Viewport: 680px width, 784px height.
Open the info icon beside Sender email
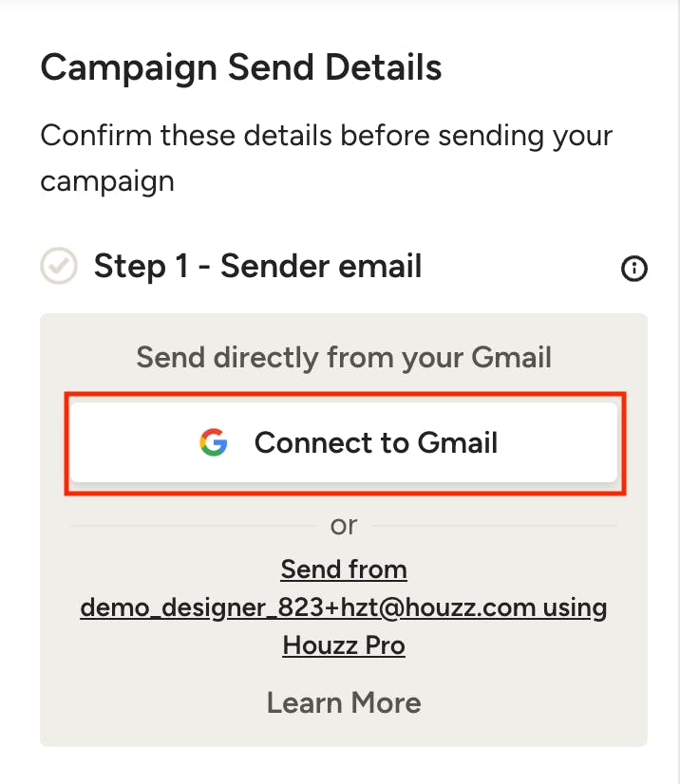(633, 270)
